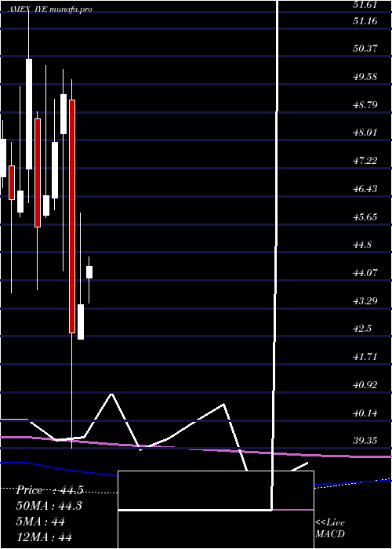Click the AMEX IYE munafa.pro title
The width and height of the screenshot is (392, 549).
[x=51, y=9]
